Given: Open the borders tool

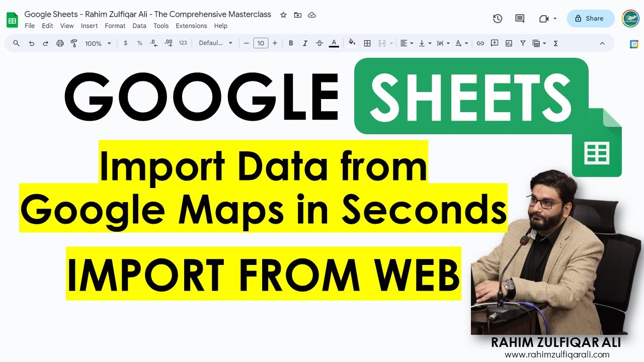Looking at the screenshot, I should click(x=367, y=43).
